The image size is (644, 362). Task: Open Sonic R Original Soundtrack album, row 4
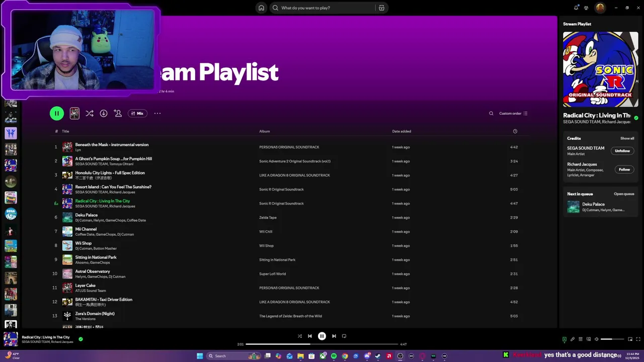(x=281, y=190)
